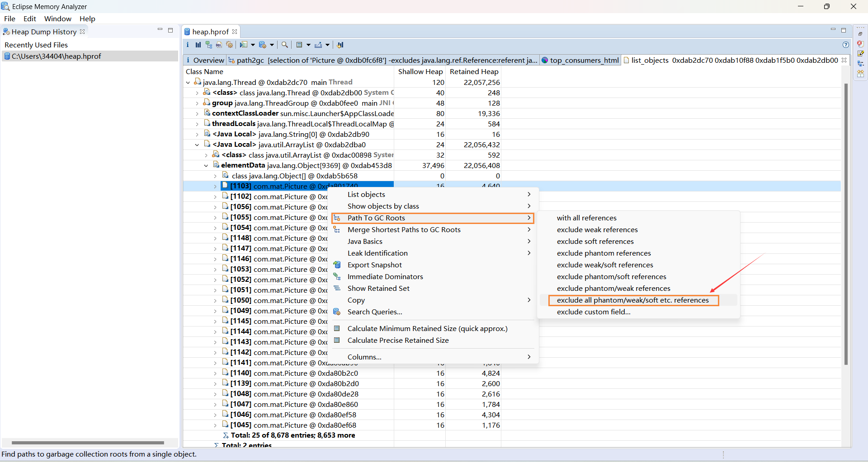Sort by the Retained Heap column header
Image resolution: width=868 pixels, height=462 pixels.
click(474, 72)
